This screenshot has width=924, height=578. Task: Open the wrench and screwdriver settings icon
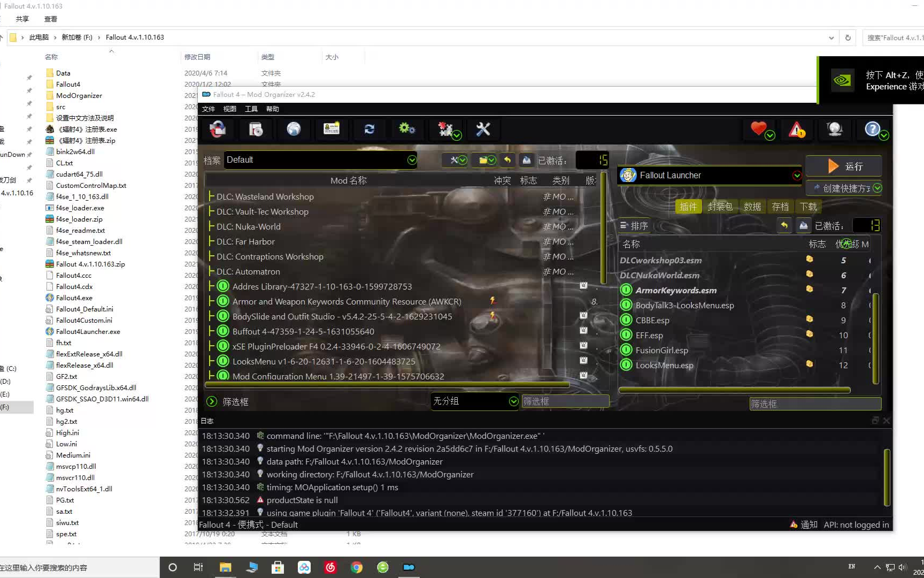pyautogui.click(x=483, y=129)
